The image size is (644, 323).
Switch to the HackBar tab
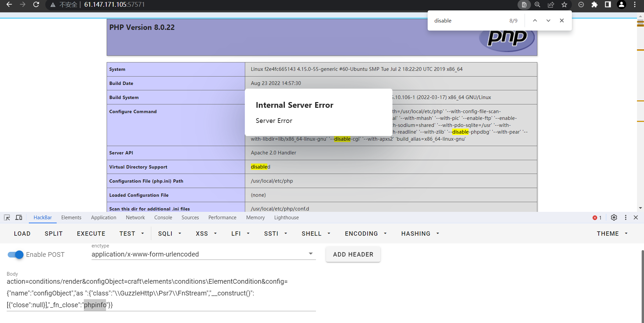coord(43,218)
